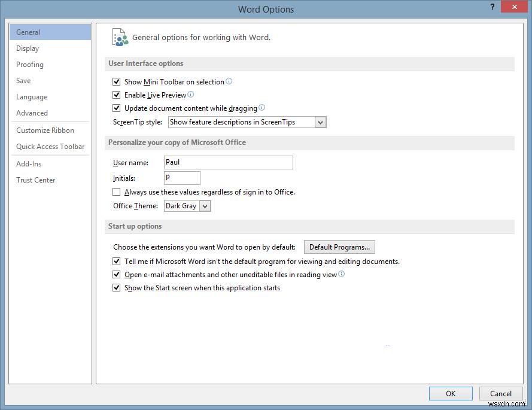Click the info icon after Update document content while dragging
The image size is (532, 410).
coord(262,108)
